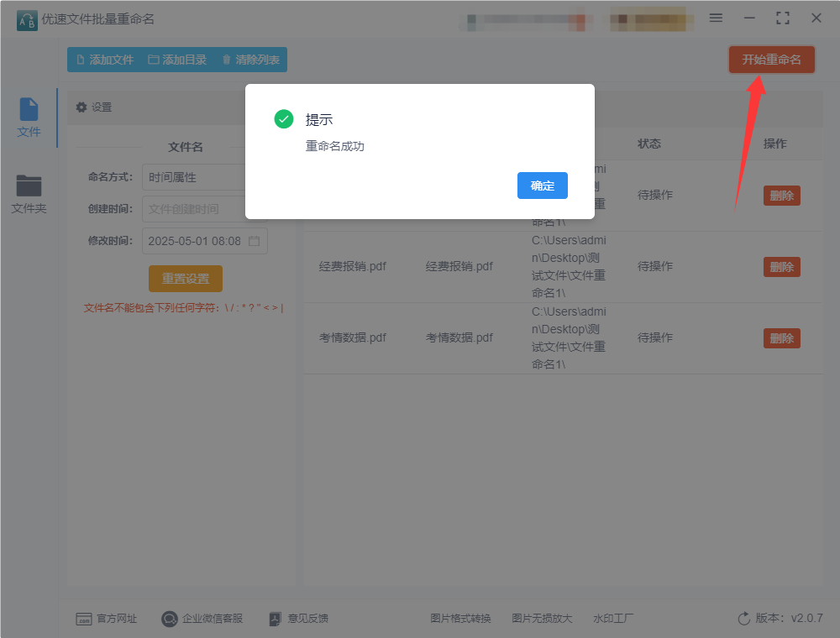
Task: Minimize the application window
Action: (x=749, y=18)
